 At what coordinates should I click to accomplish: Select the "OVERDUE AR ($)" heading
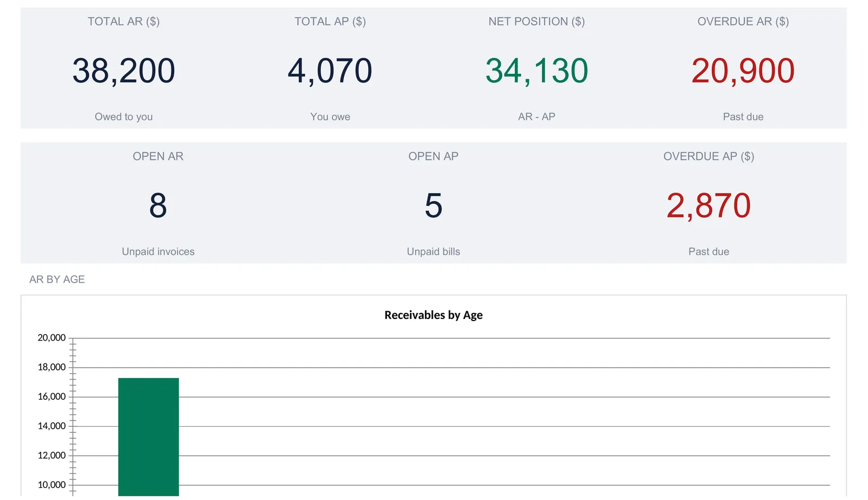[743, 22]
